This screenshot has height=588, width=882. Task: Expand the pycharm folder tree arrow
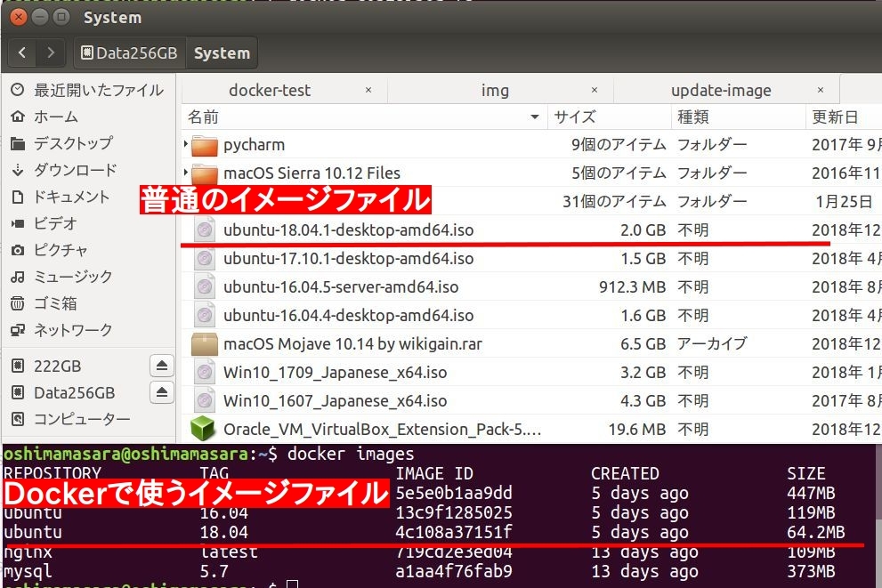pos(186,144)
